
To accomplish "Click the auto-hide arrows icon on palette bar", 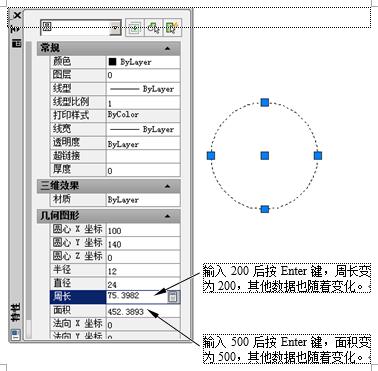I will click(16, 29).
